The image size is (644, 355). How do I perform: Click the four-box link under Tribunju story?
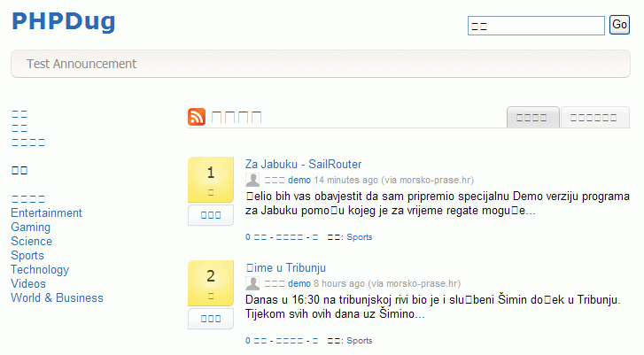[290, 341]
